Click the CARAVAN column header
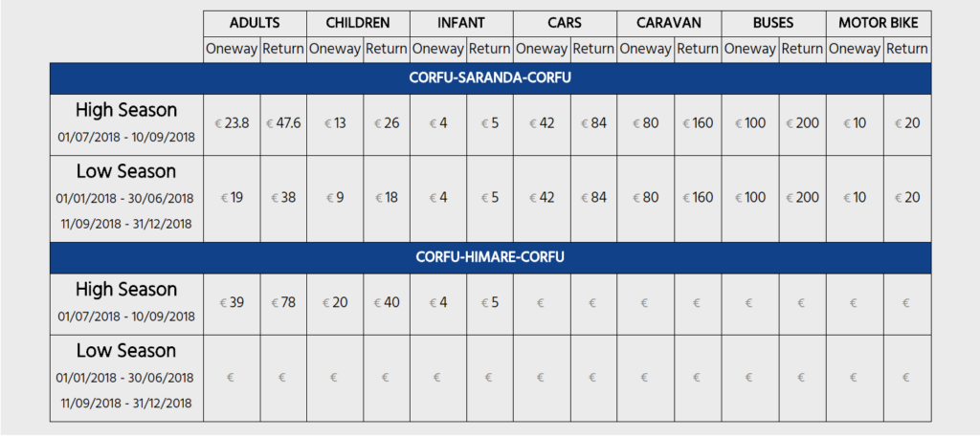Image resolution: width=980 pixels, height=437 pixels. (668, 23)
